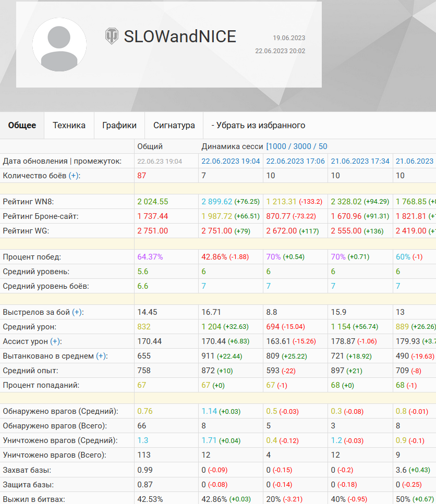The height and width of the screenshot is (504, 436).
Task: Click the overall 64.37% win rate value
Action: pos(150,257)
